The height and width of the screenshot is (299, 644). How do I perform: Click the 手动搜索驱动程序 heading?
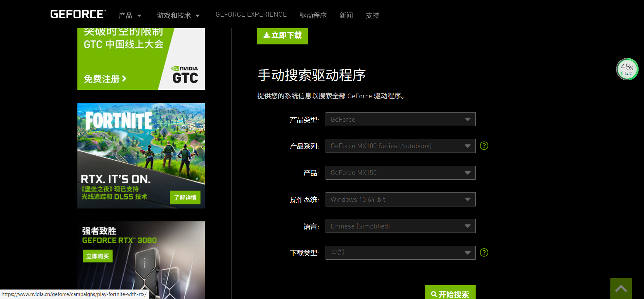(x=312, y=75)
